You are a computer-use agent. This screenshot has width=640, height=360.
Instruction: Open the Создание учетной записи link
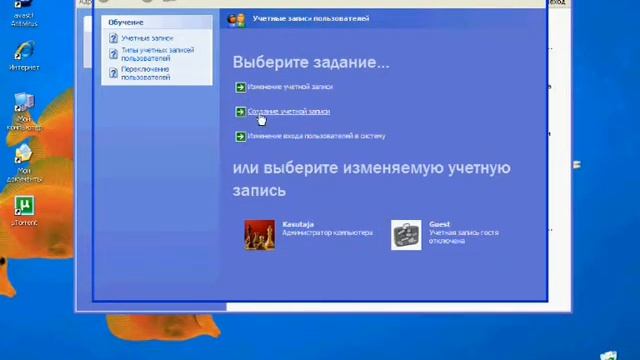pos(289,111)
